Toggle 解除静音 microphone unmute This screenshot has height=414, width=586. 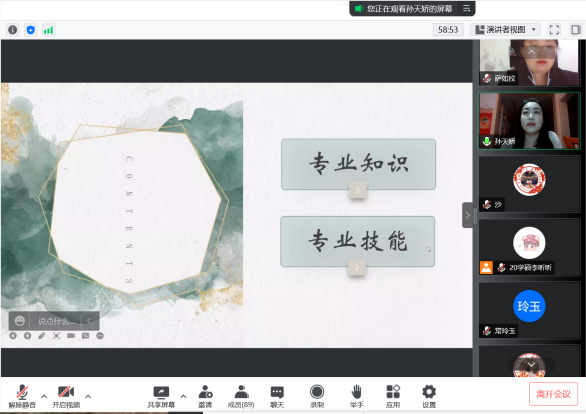pyautogui.click(x=22, y=396)
